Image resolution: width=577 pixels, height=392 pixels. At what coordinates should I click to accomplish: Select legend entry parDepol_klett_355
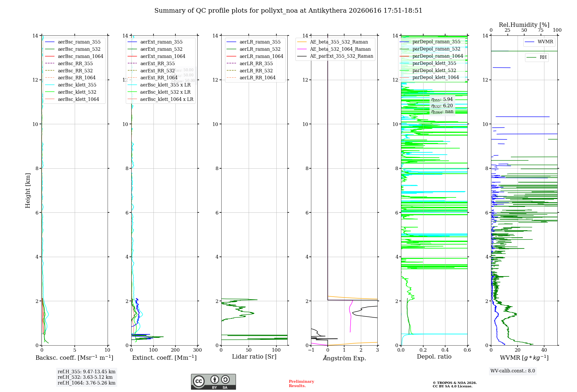point(428,63)
